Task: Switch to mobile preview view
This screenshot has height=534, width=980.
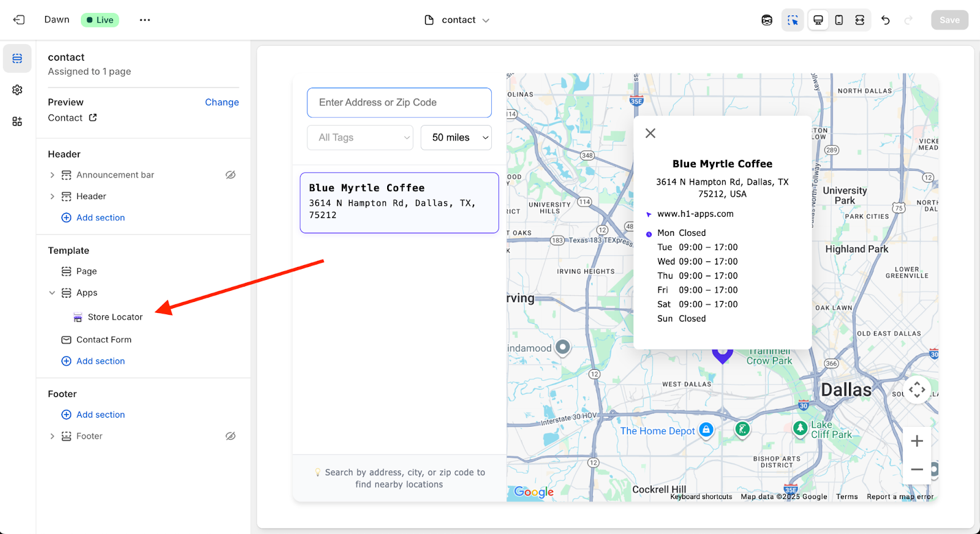Action: pos(839,20)
